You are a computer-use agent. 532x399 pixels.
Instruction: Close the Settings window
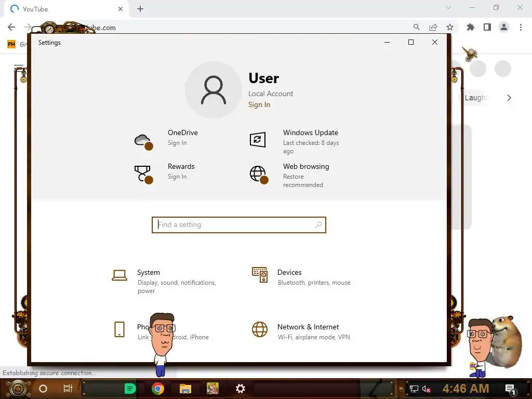tap(435, 42)
